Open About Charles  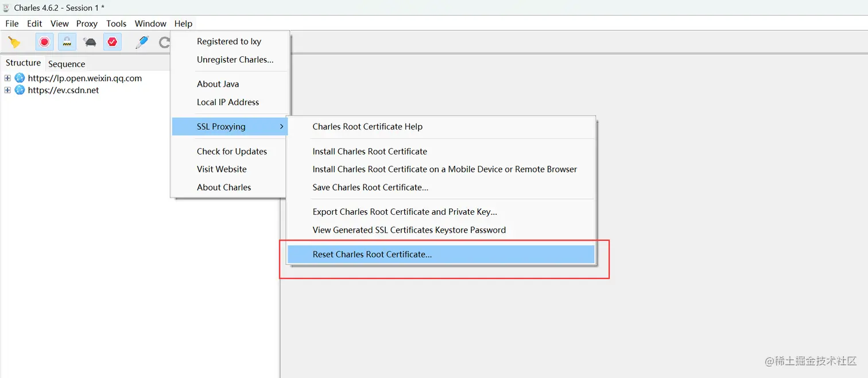(x=230, y=187)
